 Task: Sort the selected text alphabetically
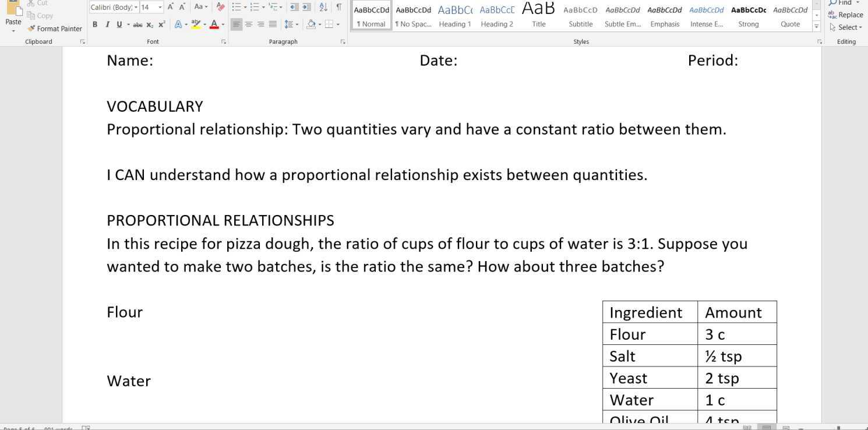(x=323, y=7)
